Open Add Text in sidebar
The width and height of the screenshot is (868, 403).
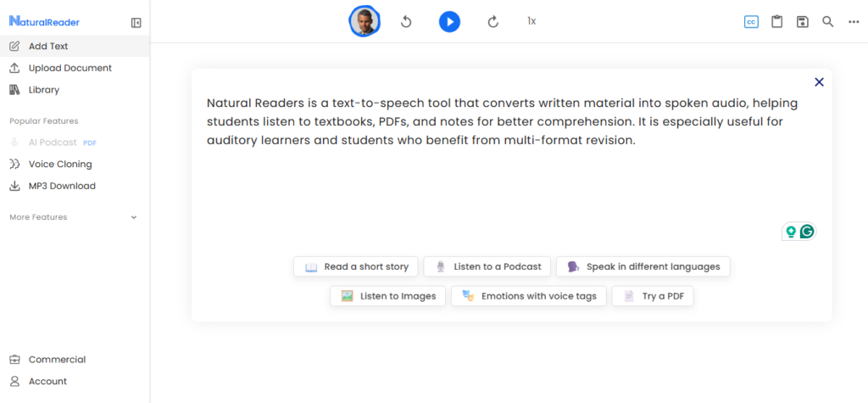75,46
